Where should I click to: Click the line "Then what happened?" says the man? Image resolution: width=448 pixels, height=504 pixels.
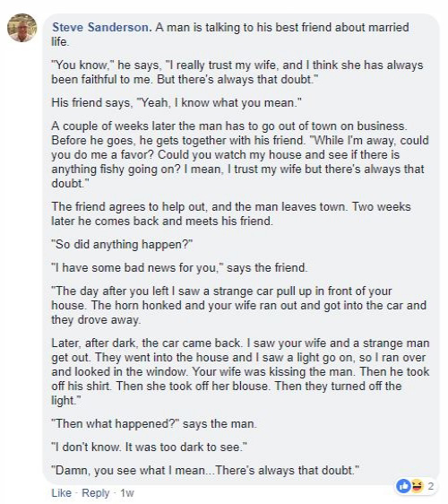pos(154,423)
